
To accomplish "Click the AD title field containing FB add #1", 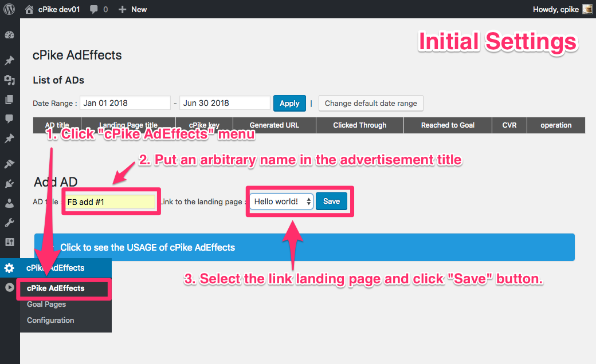I will 111,202.
